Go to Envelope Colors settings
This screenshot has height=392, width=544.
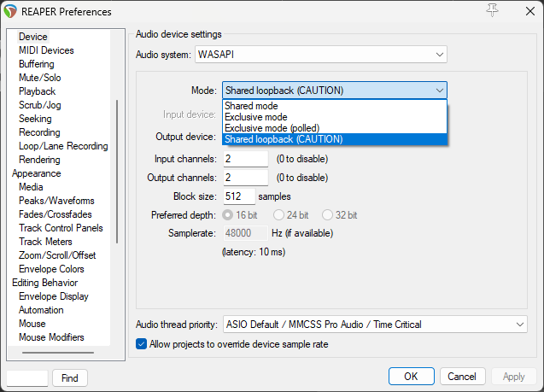click(51, 269)
